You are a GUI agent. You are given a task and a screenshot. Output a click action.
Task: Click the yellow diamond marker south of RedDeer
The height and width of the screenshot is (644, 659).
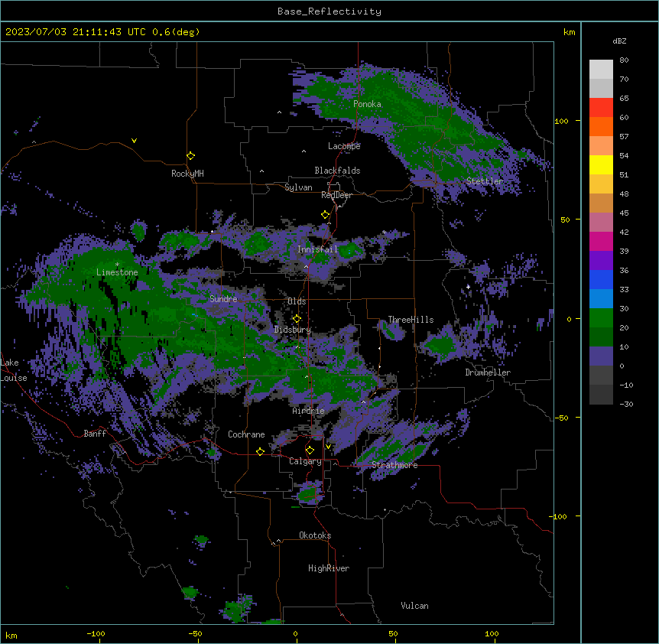(x=326, y=215)
